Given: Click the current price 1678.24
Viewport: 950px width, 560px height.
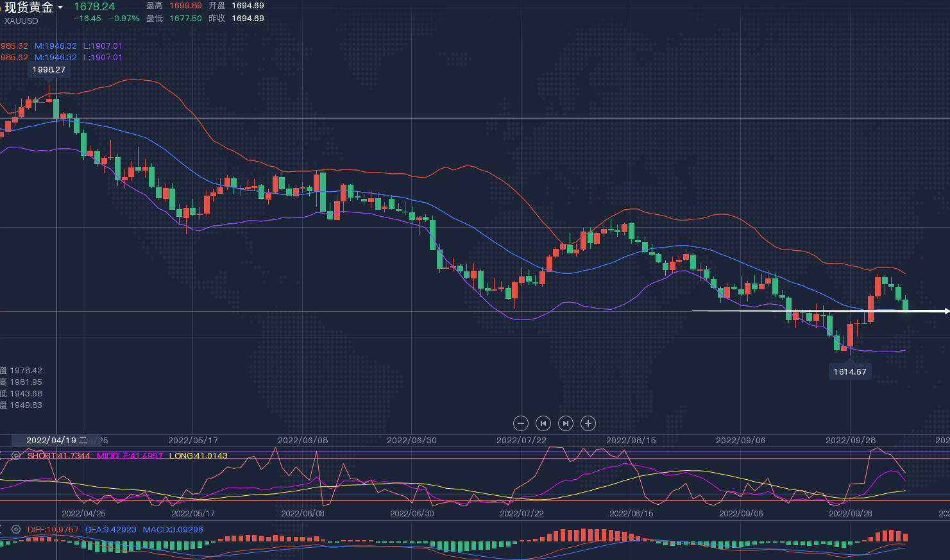Looking at the screenshot, I should 94,7.
